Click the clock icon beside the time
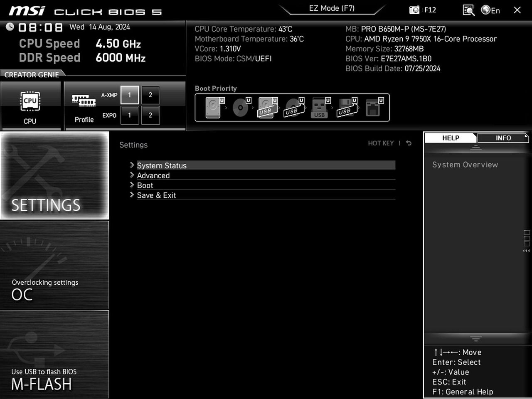The height and width of the screenshot is (399, 532). pyautogui.click(x=10, y=27)
